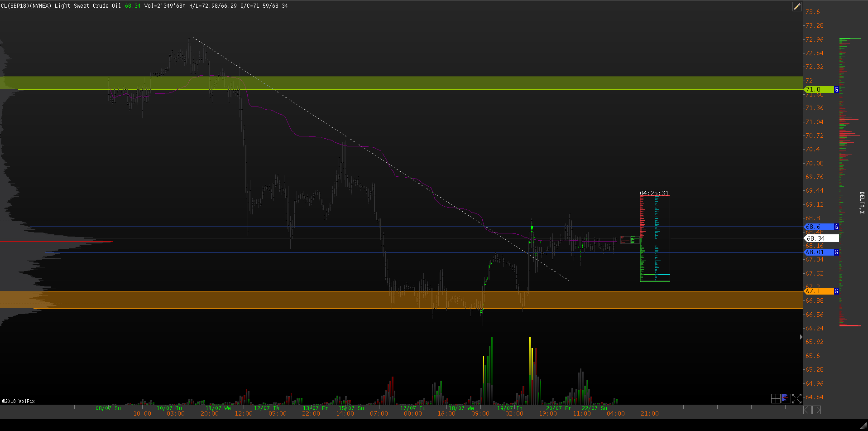Click the four-pane grid layout icon

tap(775, 398)
